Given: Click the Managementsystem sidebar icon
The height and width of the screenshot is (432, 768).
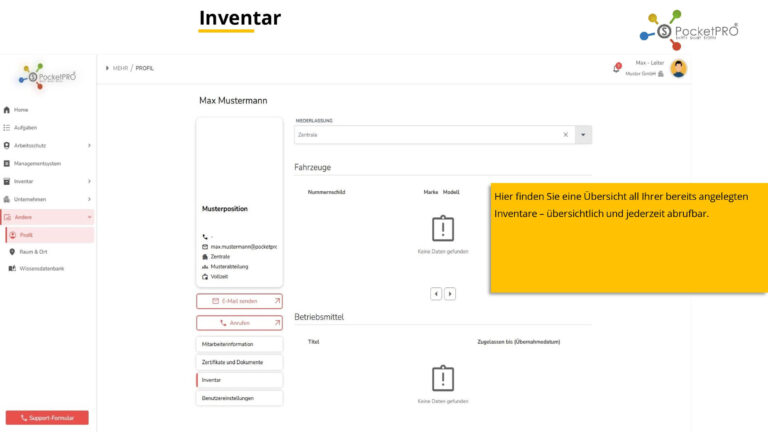Looking at the screenshot, I should tap(7, 163).
